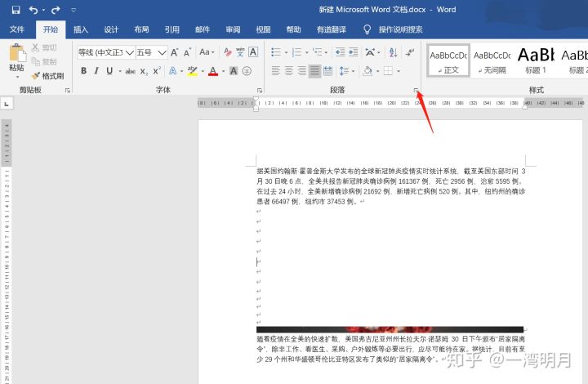588x384 pixels.
Task: Click the character border A icon
Action: 253,52
